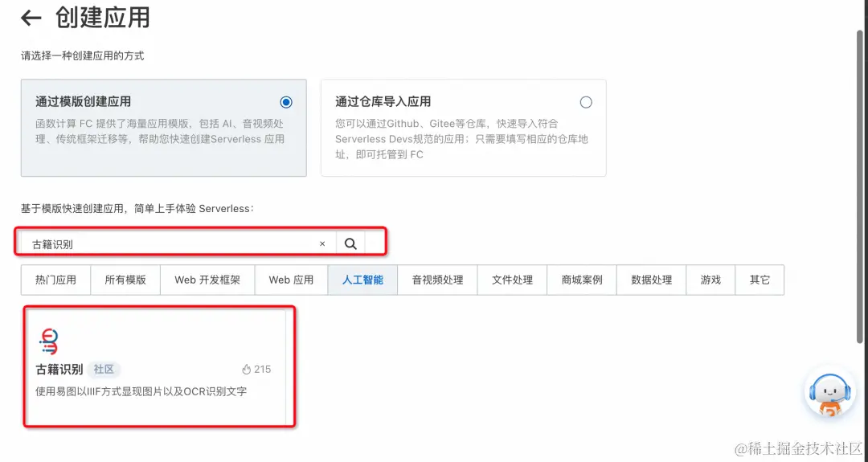The width and height of the screenshot is (868, 462).
Task: Switch to the 音视频处理 tab
Action: click(x=437, y=280)
